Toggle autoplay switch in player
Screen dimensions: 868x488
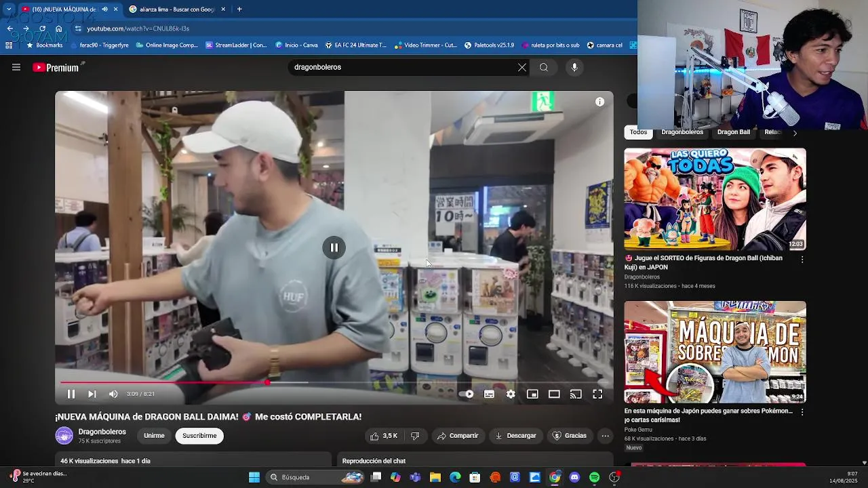(x=467, y=394)
